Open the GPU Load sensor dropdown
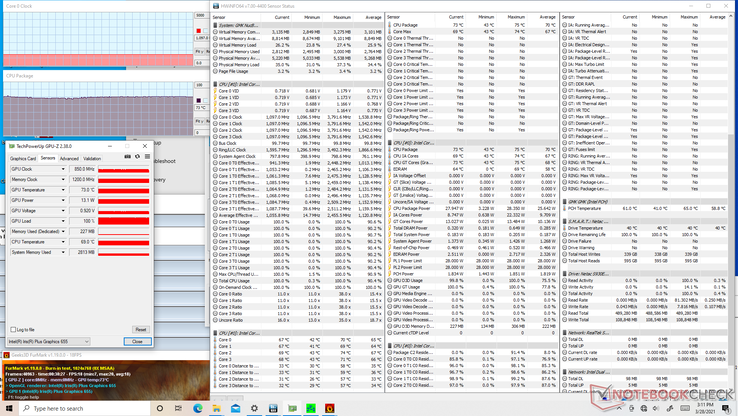The height and width of the screenshot is (416, 738). (63, 221)
